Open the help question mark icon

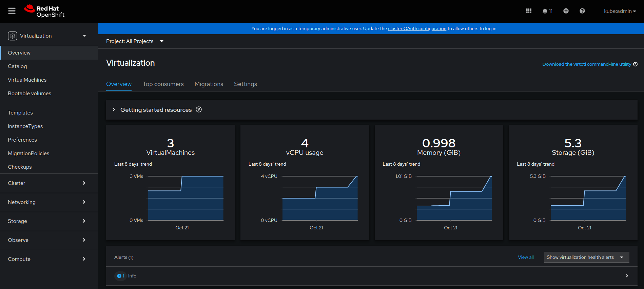[582, 11]
